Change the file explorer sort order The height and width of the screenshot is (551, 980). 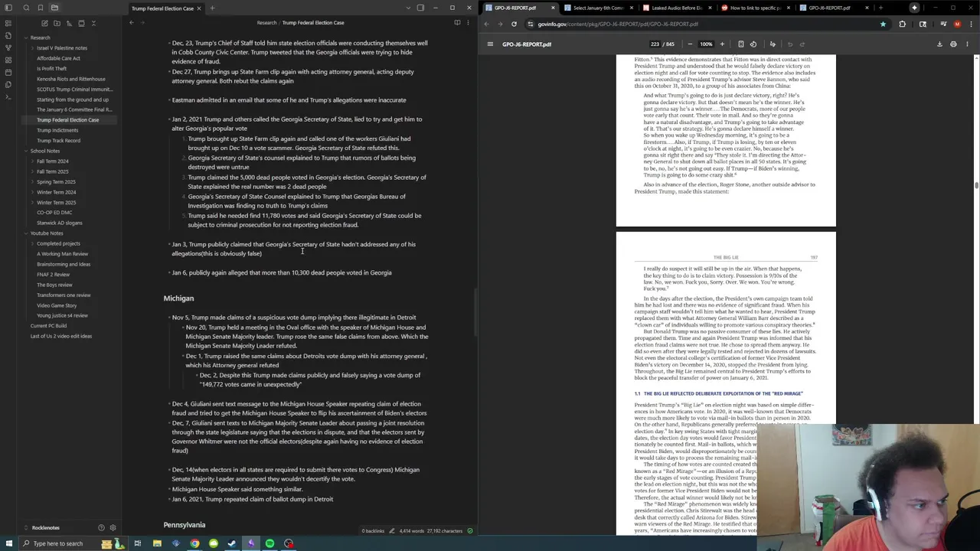click(x=69, y=23)
